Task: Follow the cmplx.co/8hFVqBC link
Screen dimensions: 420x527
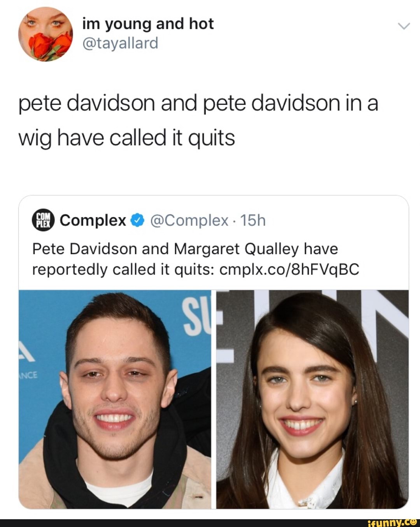Action: click(x=289, y=269)
